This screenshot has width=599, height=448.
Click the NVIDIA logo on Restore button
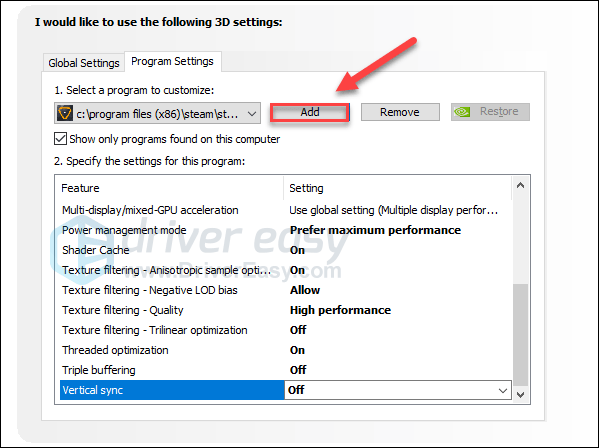[462, 112]
